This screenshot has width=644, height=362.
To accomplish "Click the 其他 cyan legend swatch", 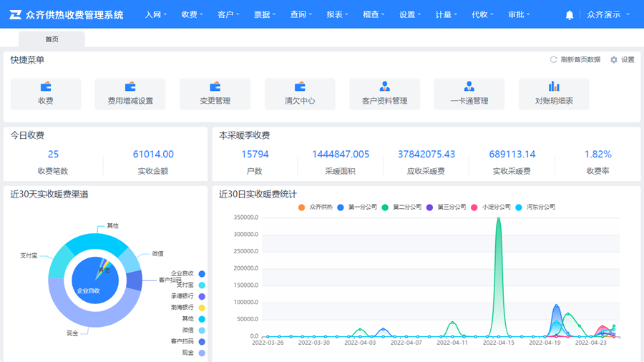I will pos(202,319).
